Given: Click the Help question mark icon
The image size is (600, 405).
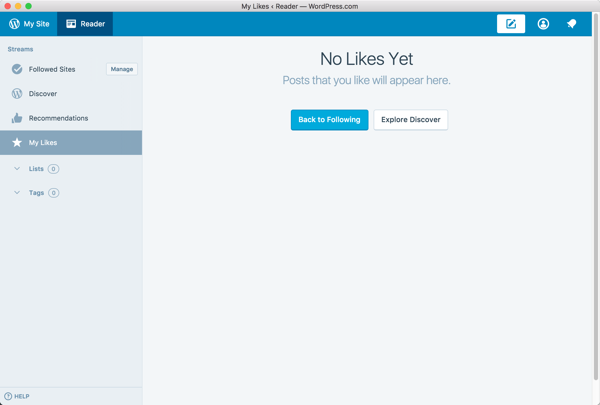Looking at the screenshot, I should point(8,396).
